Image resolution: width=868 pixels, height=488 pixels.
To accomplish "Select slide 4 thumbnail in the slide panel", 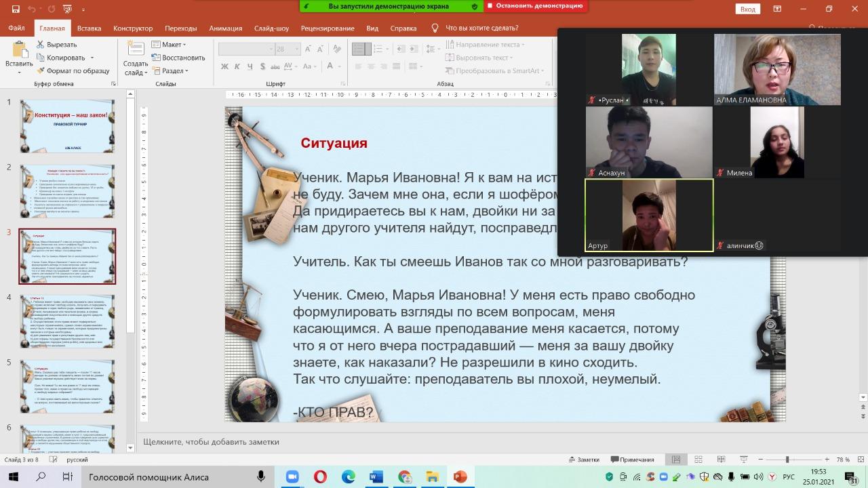I will point(67,321).
